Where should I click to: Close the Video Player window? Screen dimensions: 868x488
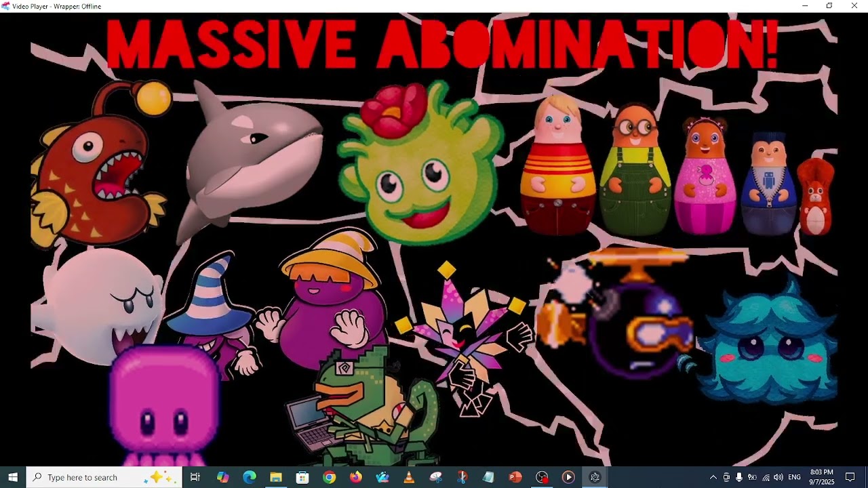pyautogui.click(x=854, y=6)
